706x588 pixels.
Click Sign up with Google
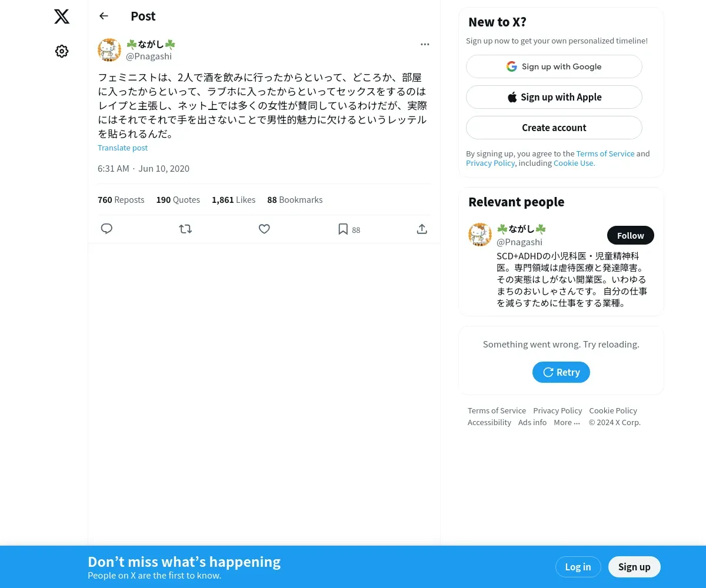[x=554, y=66]
